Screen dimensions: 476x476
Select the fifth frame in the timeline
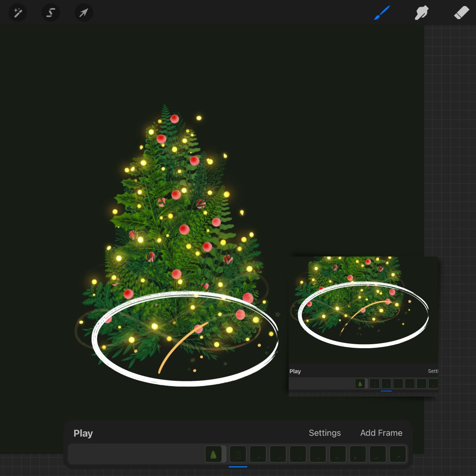298,454
